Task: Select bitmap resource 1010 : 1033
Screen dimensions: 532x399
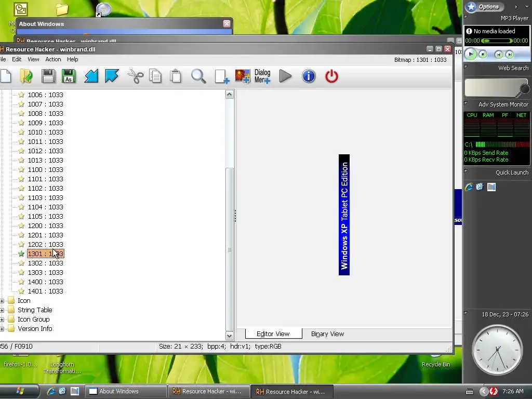Action: 46,132
